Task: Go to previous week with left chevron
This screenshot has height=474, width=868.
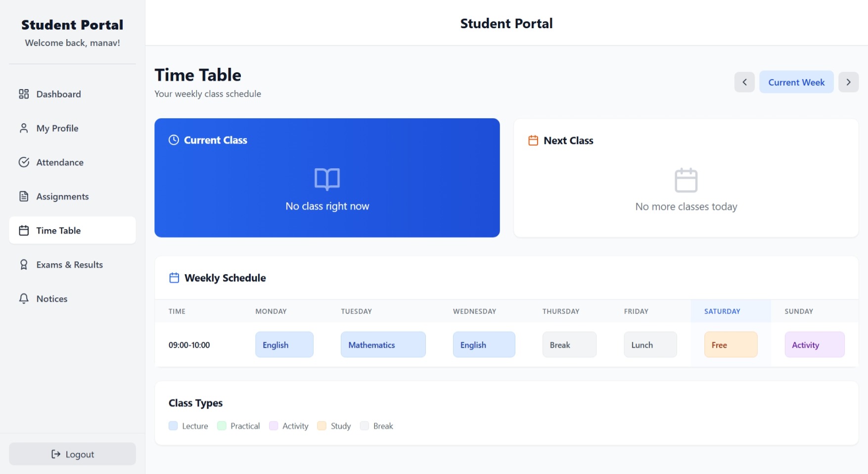Action: click(x=744, y=82)
